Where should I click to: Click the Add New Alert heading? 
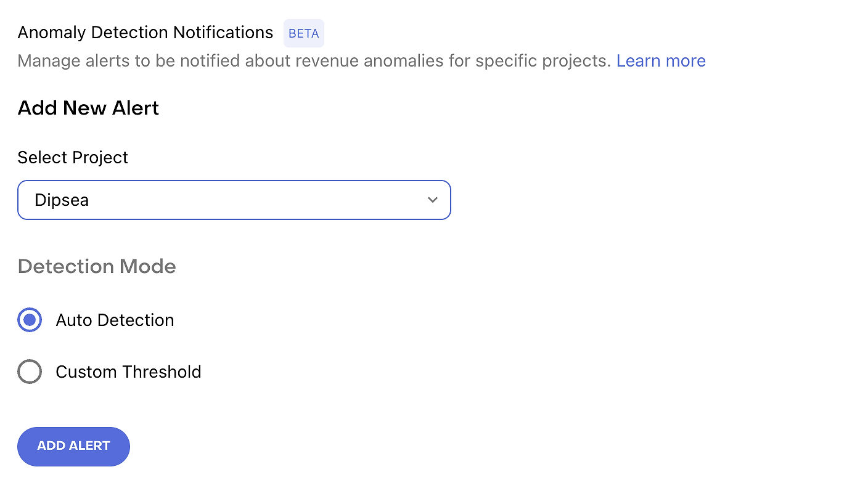[88, 108]
